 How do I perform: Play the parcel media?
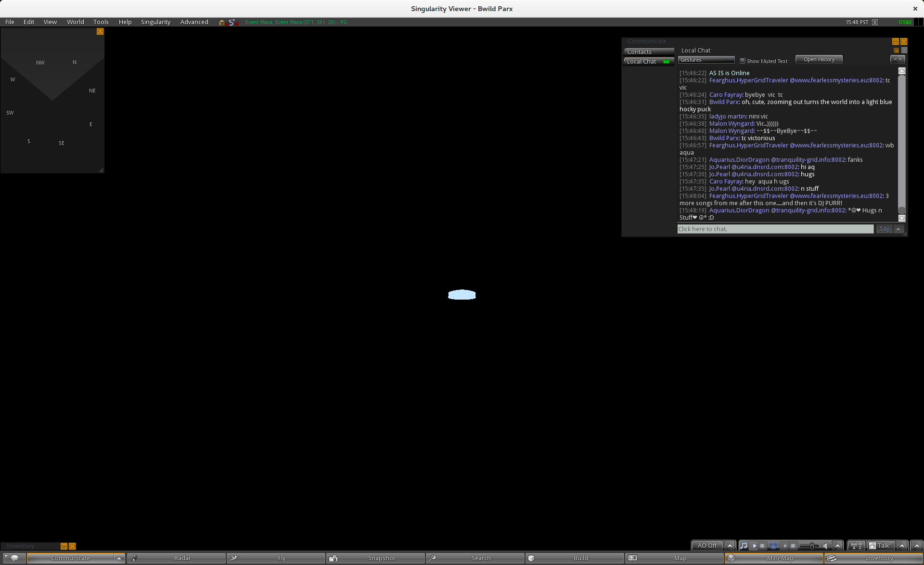pos(785,546)
